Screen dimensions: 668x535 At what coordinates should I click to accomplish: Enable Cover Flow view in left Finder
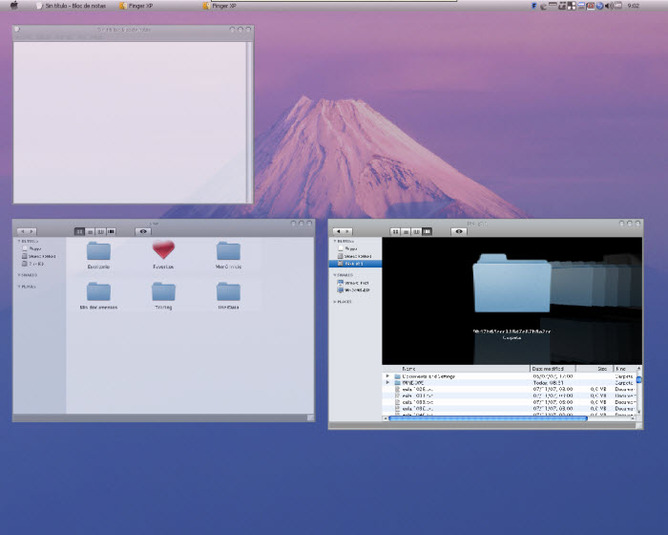tap(112, 231)
